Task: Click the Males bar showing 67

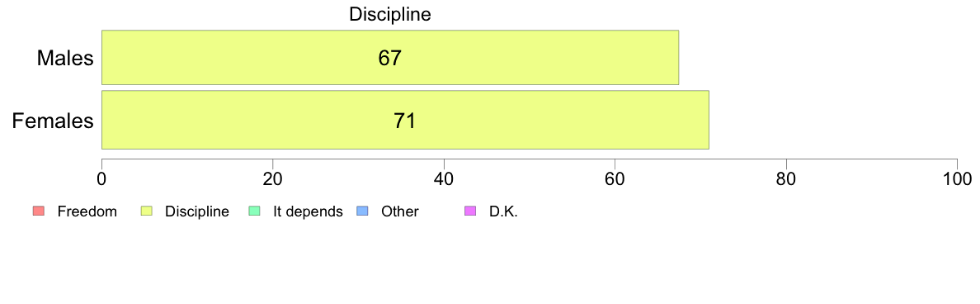Action: tap(390, 58)
